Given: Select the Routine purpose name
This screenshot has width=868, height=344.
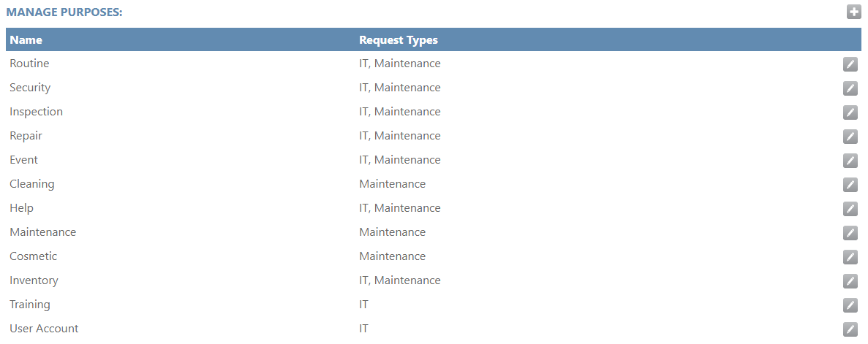Looking at the screenshot, I should (x=29, y=64).
